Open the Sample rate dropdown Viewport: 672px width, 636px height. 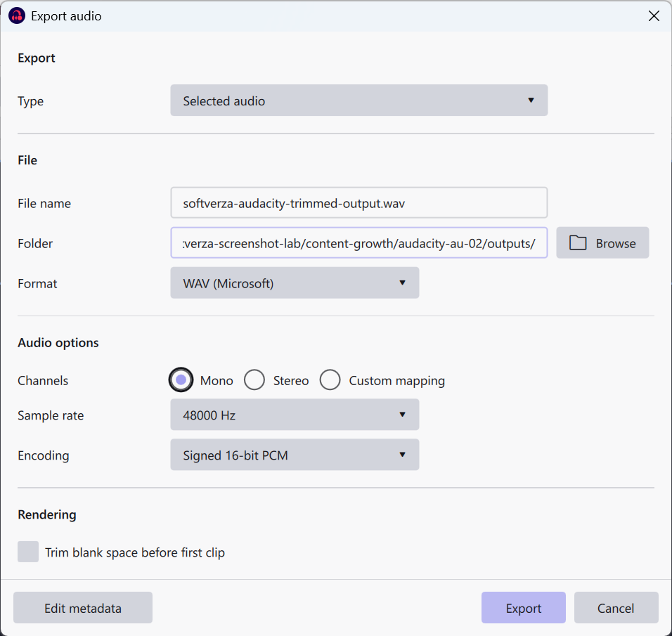pos(295,415)
